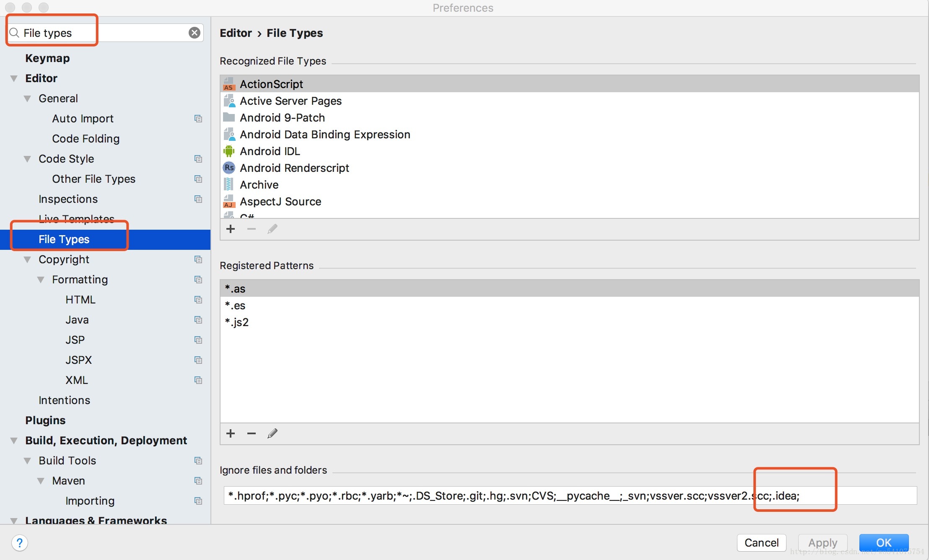Click project-level icon beside Importing
This screenshot has width=929, height=560.
pos(198,501)
